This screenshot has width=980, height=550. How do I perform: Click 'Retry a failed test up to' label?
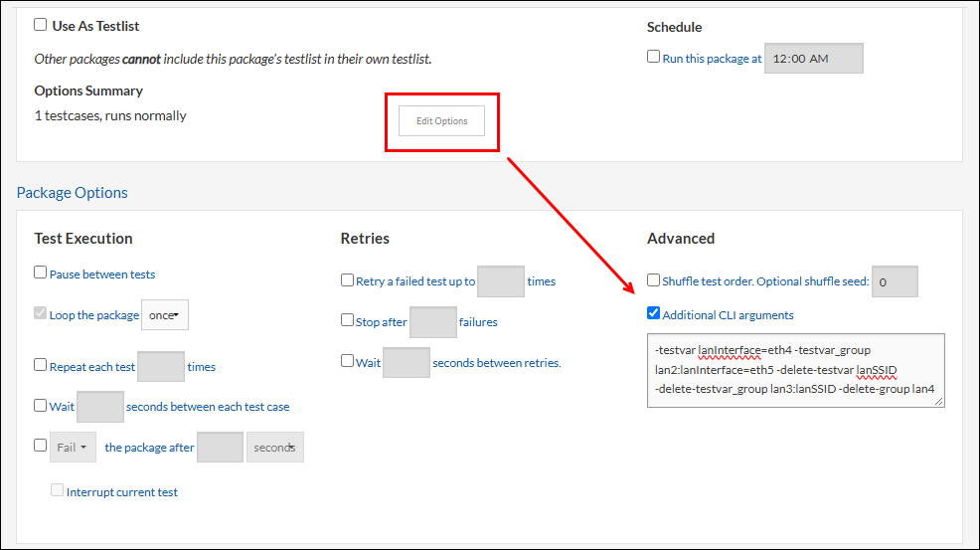click(415, 281)
